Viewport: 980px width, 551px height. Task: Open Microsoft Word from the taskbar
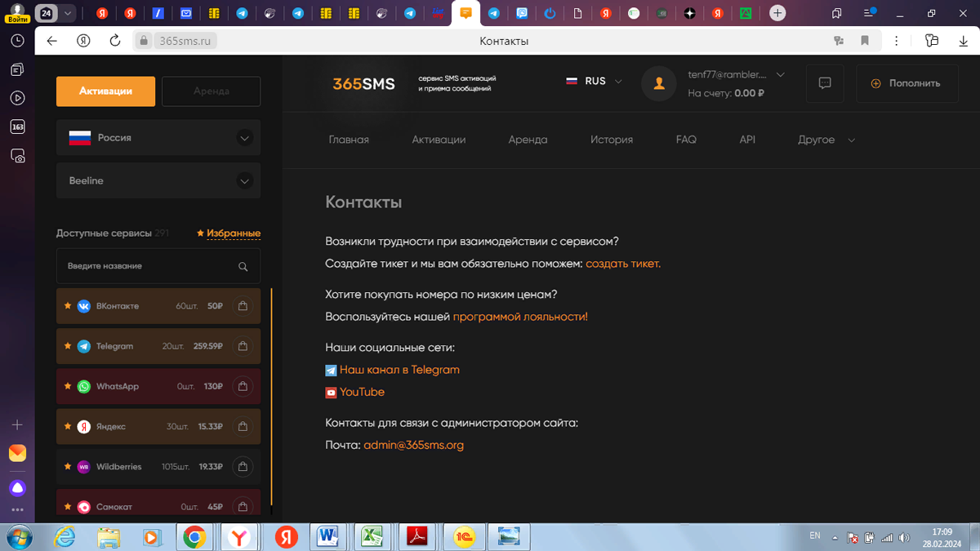tap(329, 536)
